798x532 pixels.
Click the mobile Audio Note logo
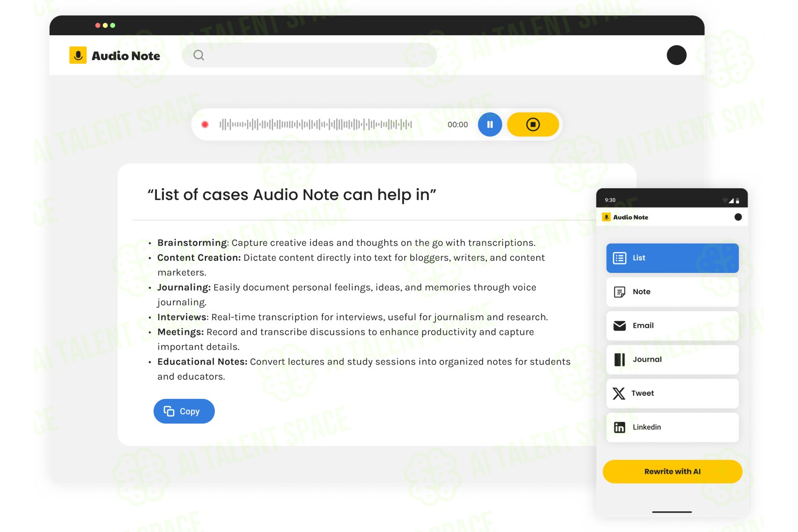(x=625, y=217)
